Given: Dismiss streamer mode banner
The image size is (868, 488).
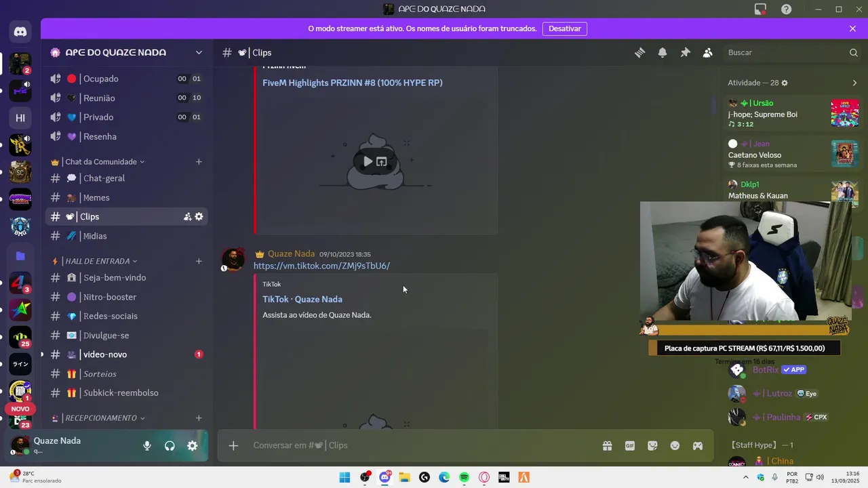Looking at the screenshot, I should tap(852, 28).
